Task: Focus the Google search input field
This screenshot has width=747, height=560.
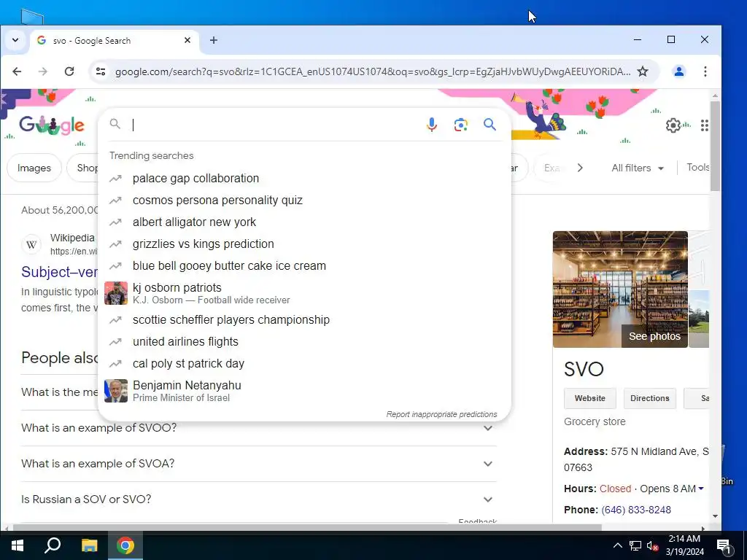Action: click(276, 125)
